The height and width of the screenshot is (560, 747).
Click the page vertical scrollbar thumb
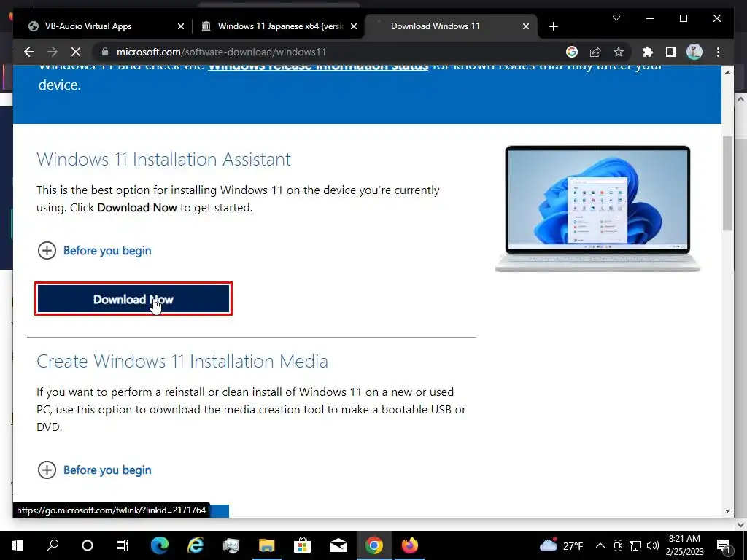(x=727, y=183)
